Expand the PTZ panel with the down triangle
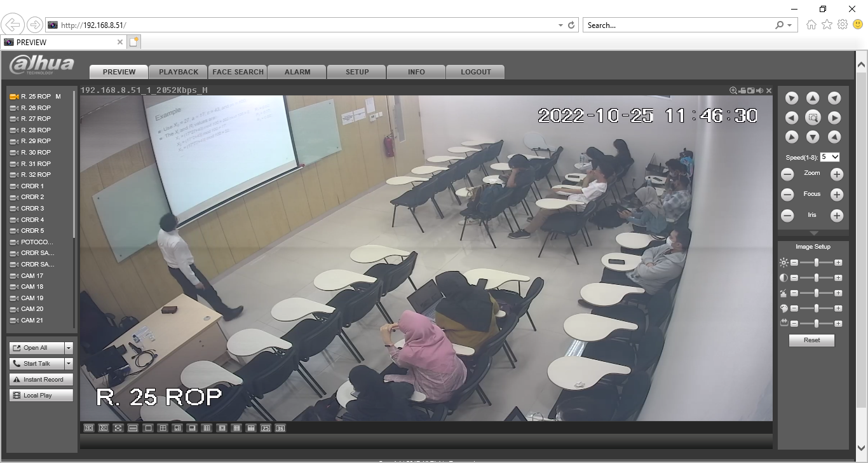 [813, 233]
